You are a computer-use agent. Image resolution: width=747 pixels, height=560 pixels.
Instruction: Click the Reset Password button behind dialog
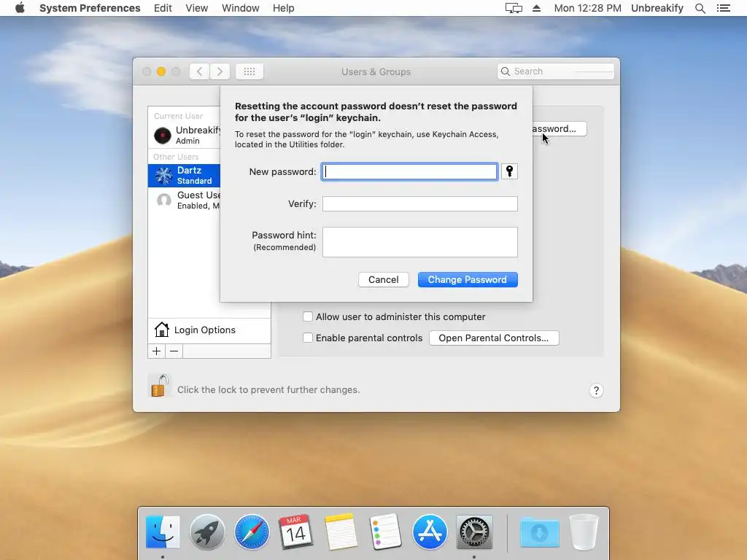tap(560, 129)
